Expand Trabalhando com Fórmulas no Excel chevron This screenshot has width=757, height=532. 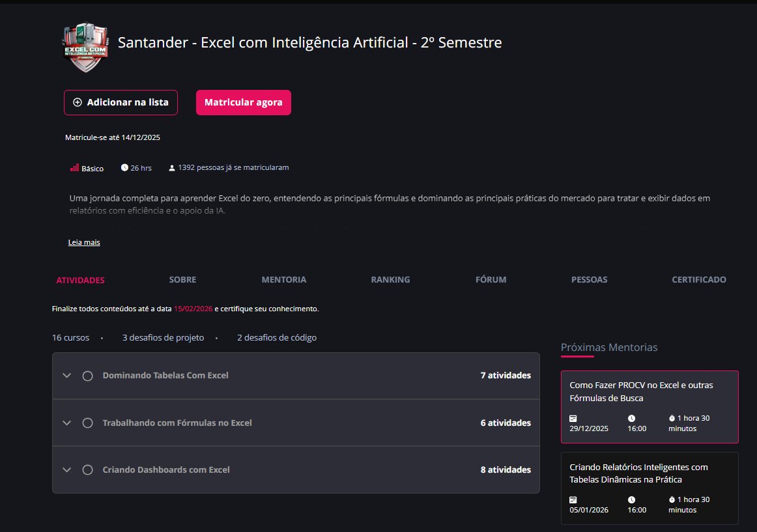tap(66, 423)
